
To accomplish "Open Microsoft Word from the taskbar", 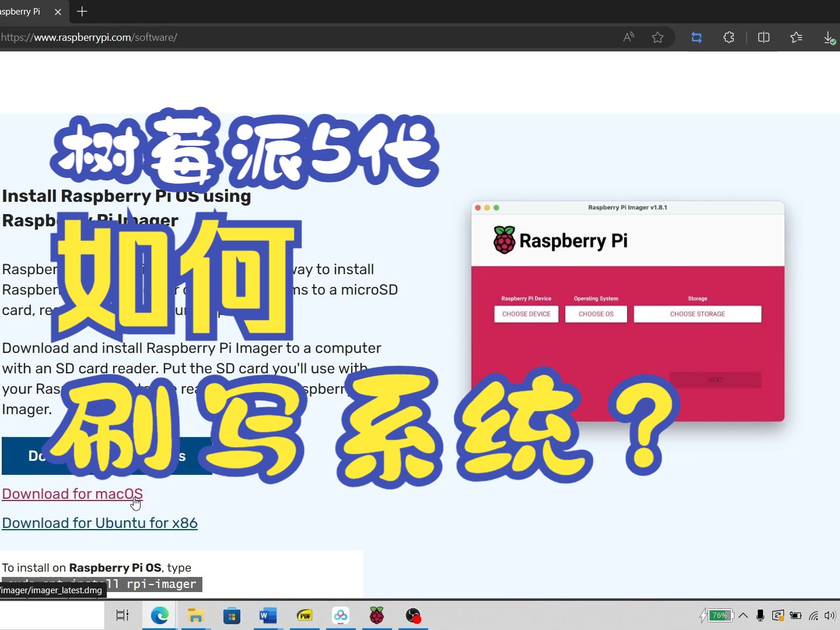I will [268, 615].
